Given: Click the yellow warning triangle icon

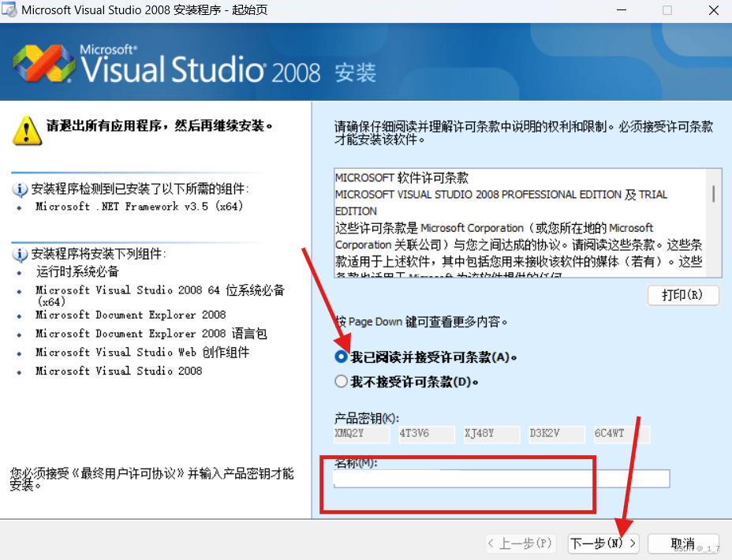Looking at the screenshot, I should pyautogui.click(x=27, y=131).
